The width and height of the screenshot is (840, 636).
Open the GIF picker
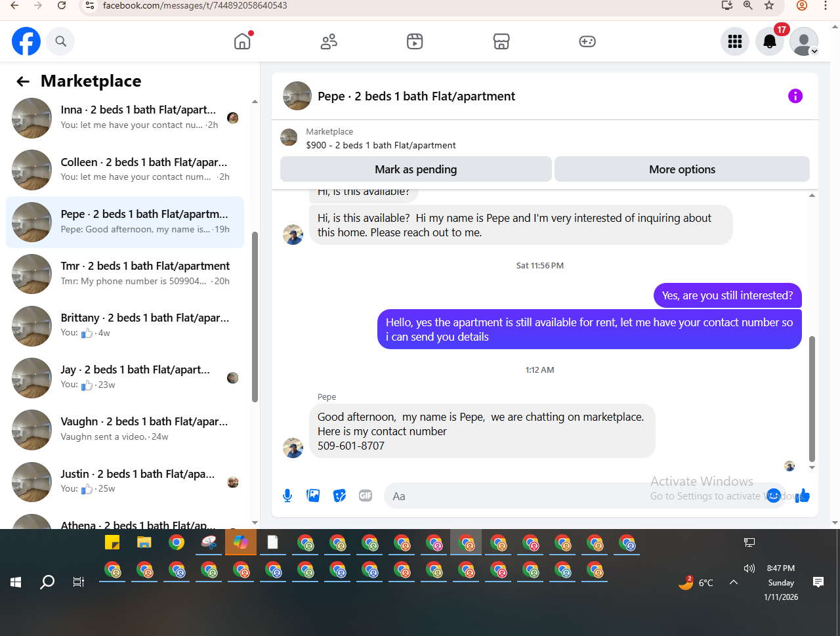tap(366, 496)
